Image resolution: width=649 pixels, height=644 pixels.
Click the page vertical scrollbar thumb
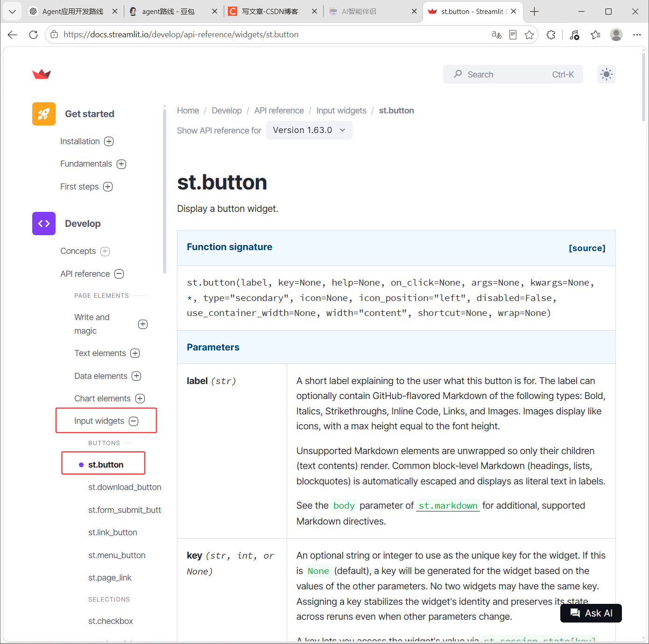tap(643, 86)
